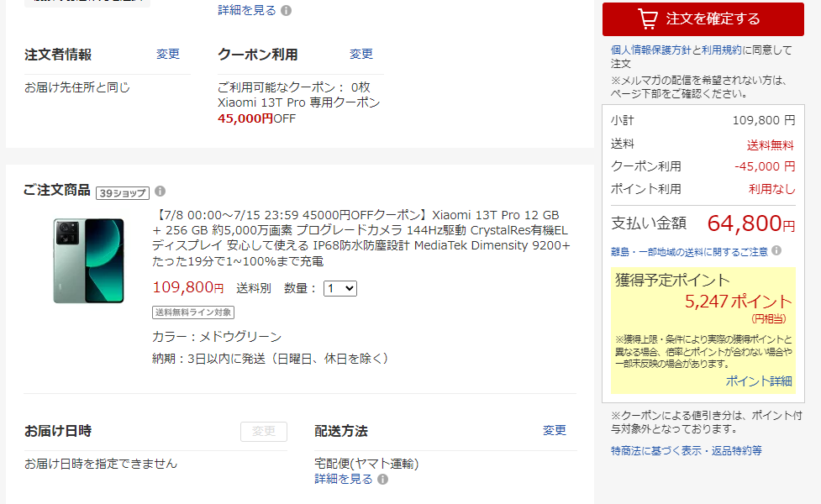This screenshot has height=504, width=821.
Task: Click the ご利用可能なクーポン： 0枚 text
Action: (294, 87)
